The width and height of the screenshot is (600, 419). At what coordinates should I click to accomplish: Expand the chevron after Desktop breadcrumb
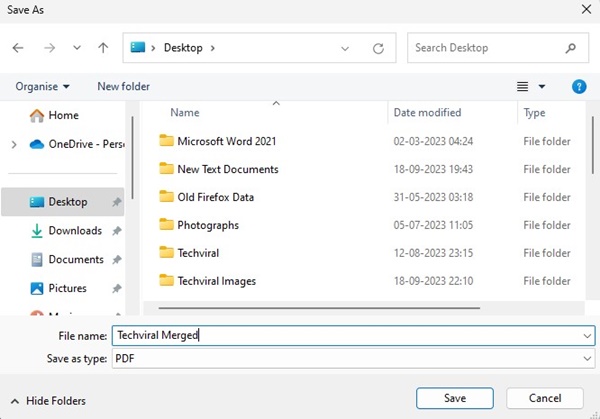pyautogui.click(x=213, y=48)
